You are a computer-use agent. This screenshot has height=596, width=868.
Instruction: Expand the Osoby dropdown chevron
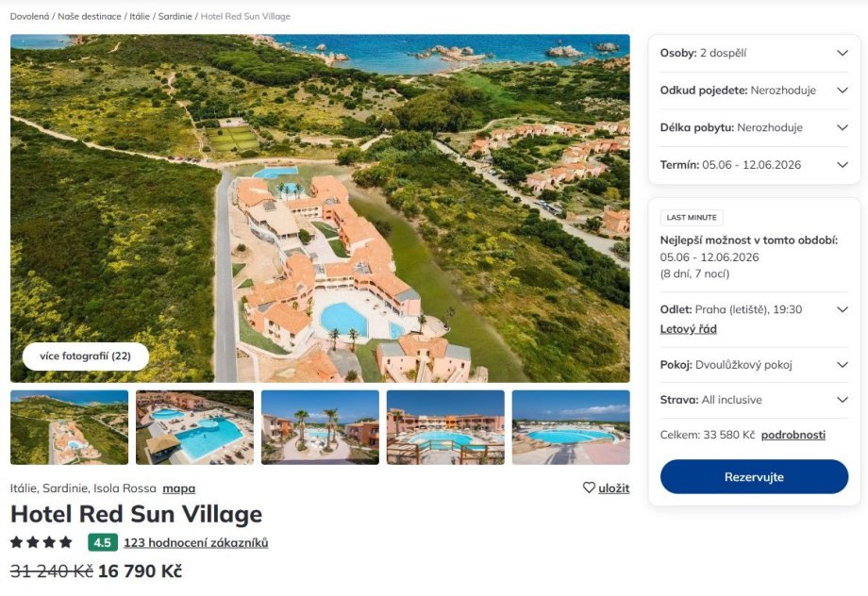843,54
